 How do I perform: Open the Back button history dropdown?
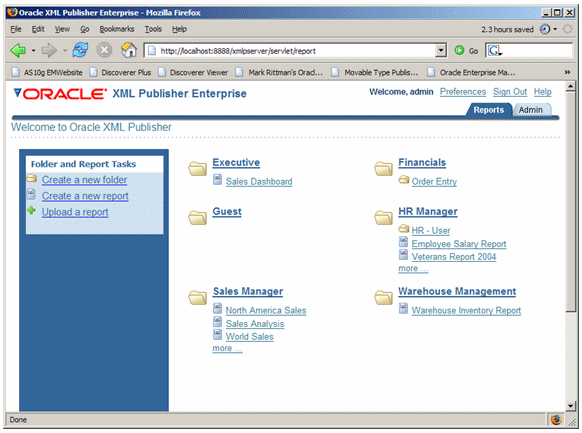33,50
